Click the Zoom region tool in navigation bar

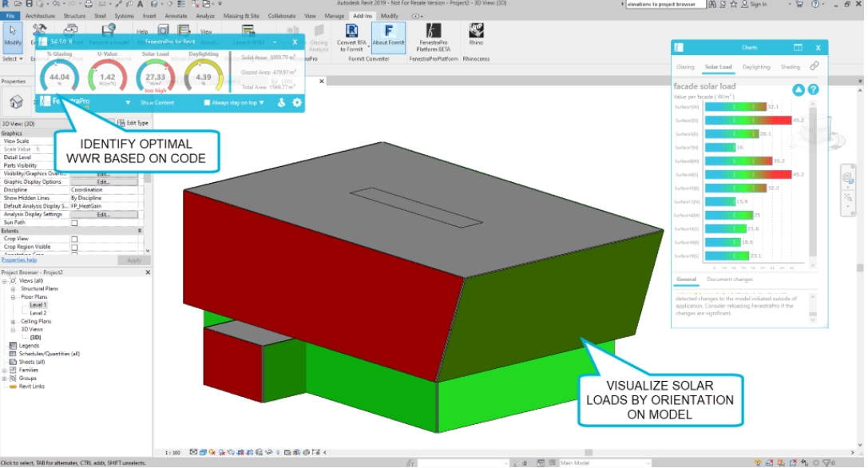click(x=847, y=197)
